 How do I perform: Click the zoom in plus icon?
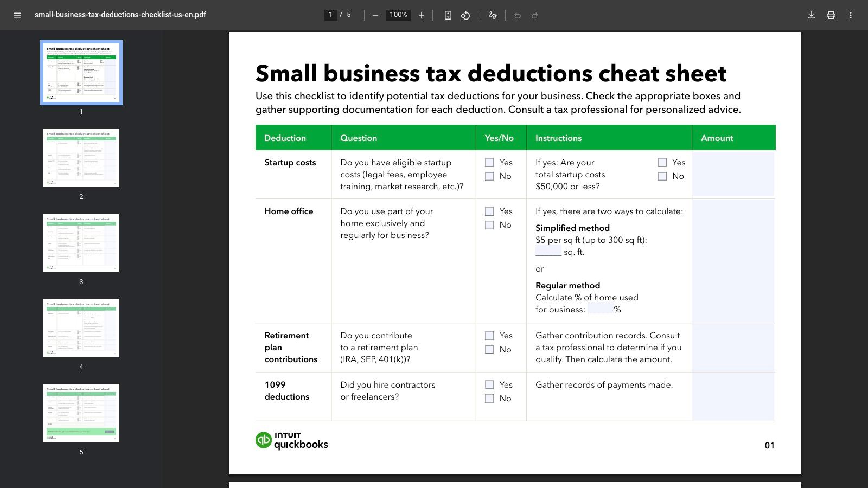click(x=422, y=15)
